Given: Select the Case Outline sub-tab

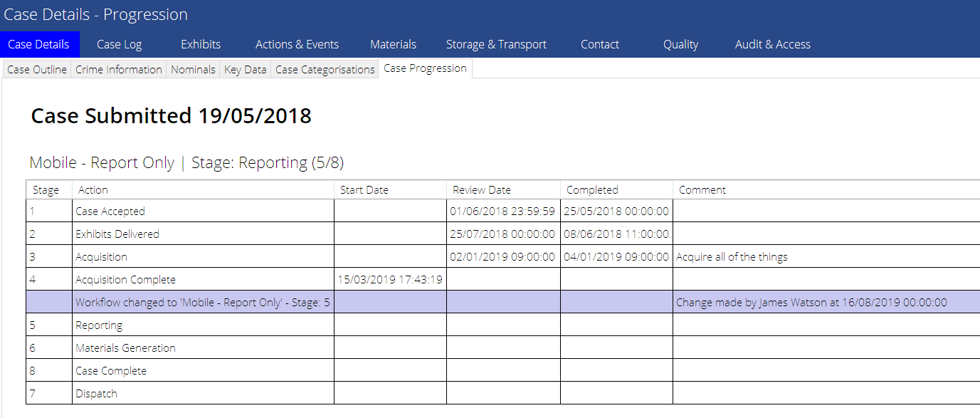Looking at the screenshot, I should (x=37, y=69).
